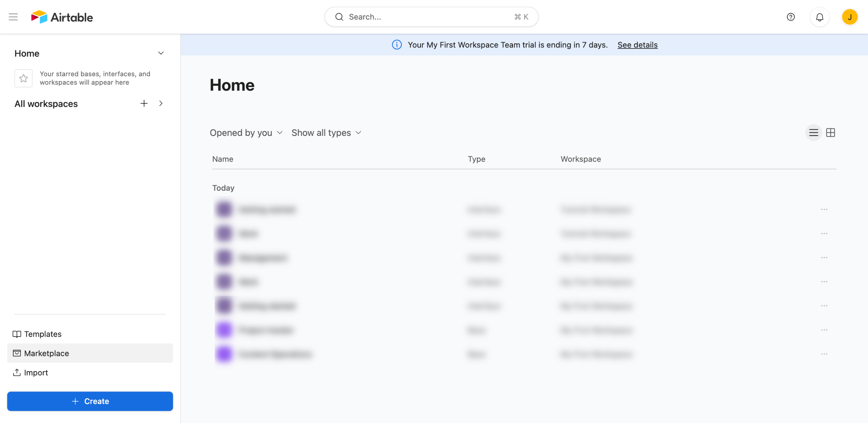This screenshot has height=423, width=868.
Task: Open the notifications bell
Action: (x=820, y=17)
